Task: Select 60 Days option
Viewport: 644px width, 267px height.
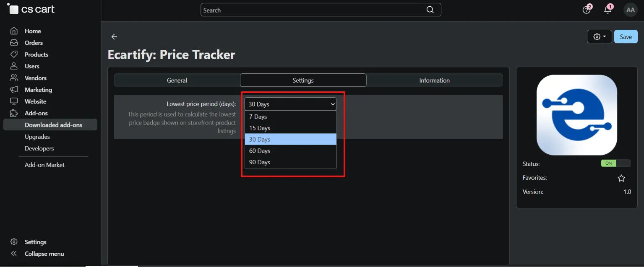Action: (x=290, y=151)
